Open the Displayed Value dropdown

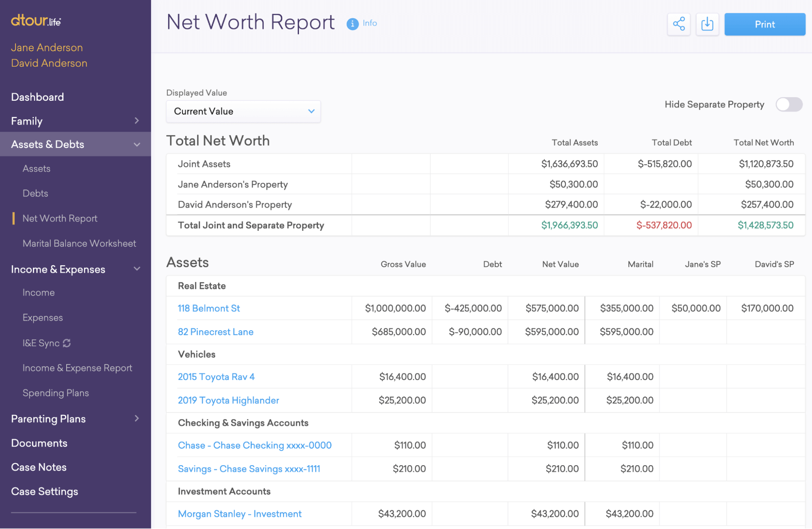click(x=243, y=111)
